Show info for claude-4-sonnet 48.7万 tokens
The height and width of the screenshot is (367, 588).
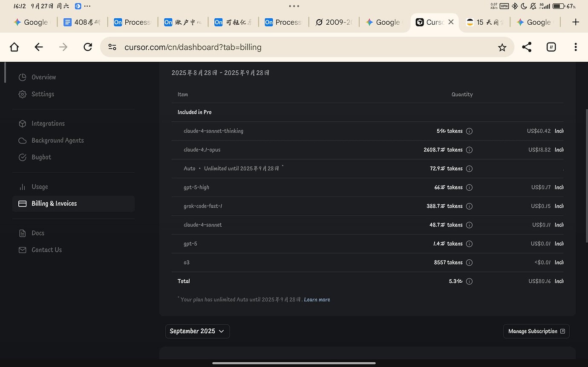point(469,225)
